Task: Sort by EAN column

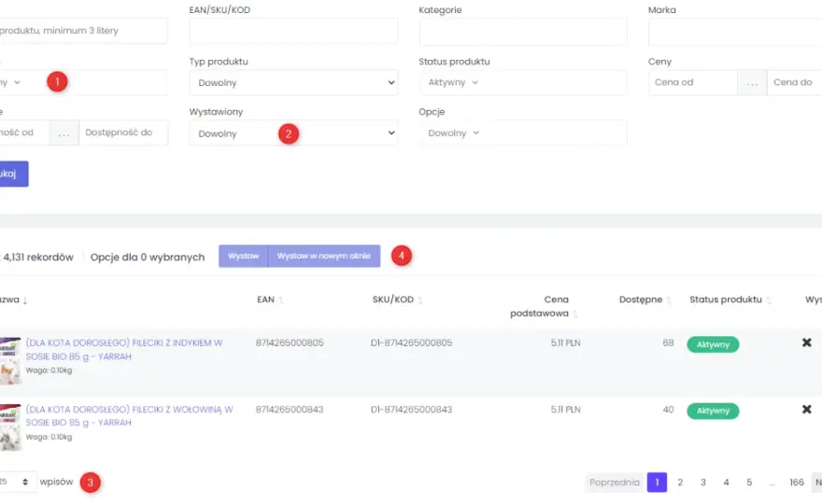Action: (270, 300)
